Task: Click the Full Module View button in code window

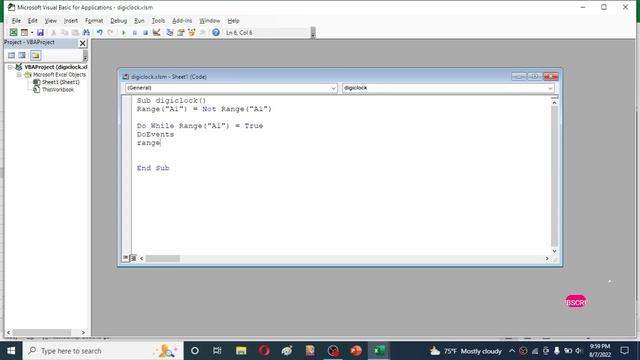Action: pyautogui.click(x=133, y=258)
